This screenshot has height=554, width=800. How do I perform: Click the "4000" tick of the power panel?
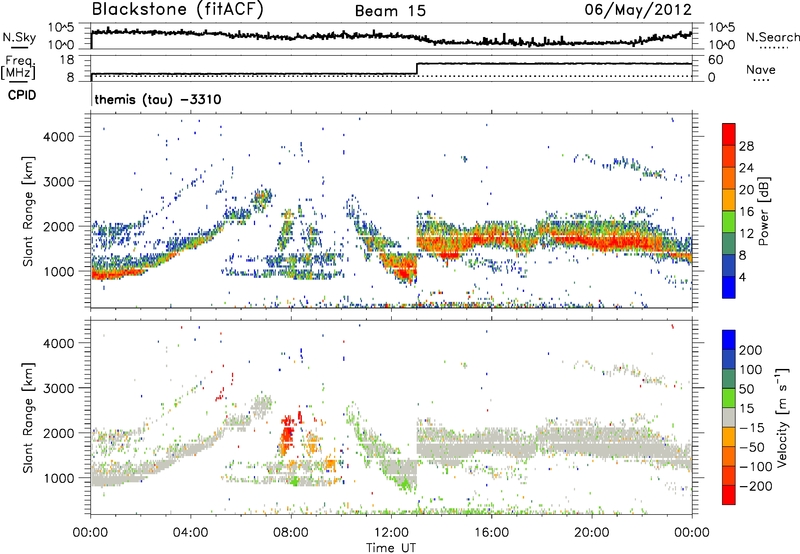pos(59,137)
